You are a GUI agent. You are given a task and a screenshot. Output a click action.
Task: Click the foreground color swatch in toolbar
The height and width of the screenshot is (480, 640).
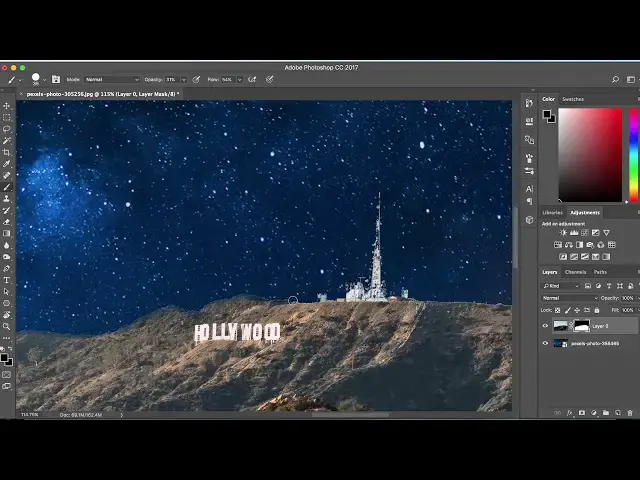pos(4,355)
